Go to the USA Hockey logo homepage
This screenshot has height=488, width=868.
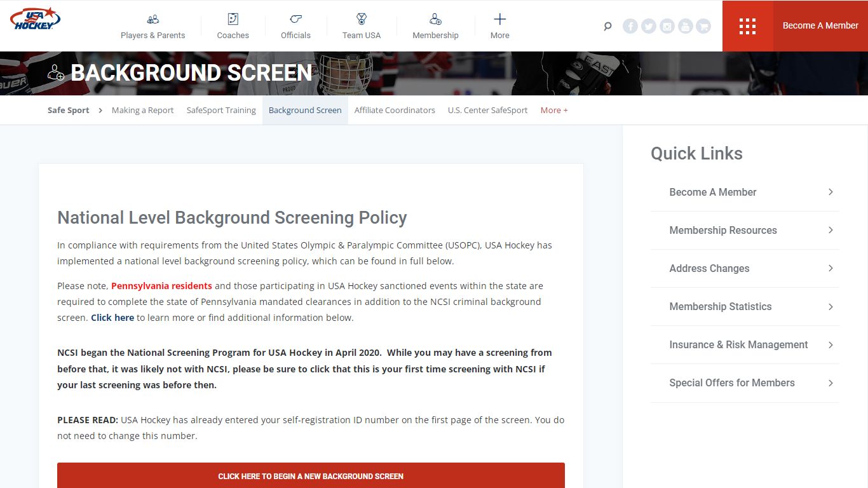pyautogui.click(x=36, y=19)
